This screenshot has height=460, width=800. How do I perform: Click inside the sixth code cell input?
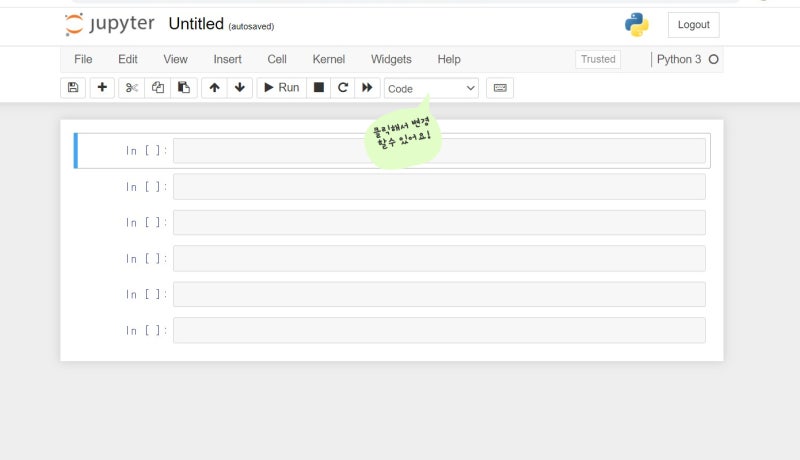point(439,330)
